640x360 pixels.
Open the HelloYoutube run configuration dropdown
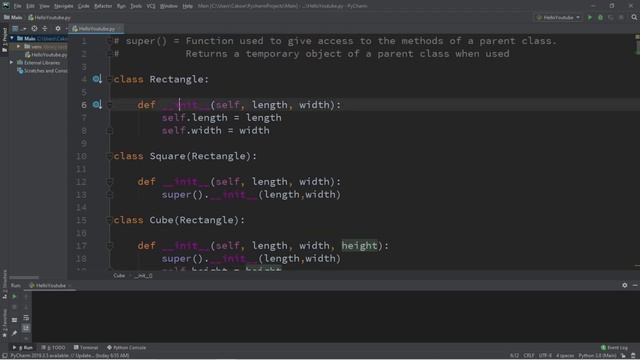pyautogui.click(x=558, y=18)
